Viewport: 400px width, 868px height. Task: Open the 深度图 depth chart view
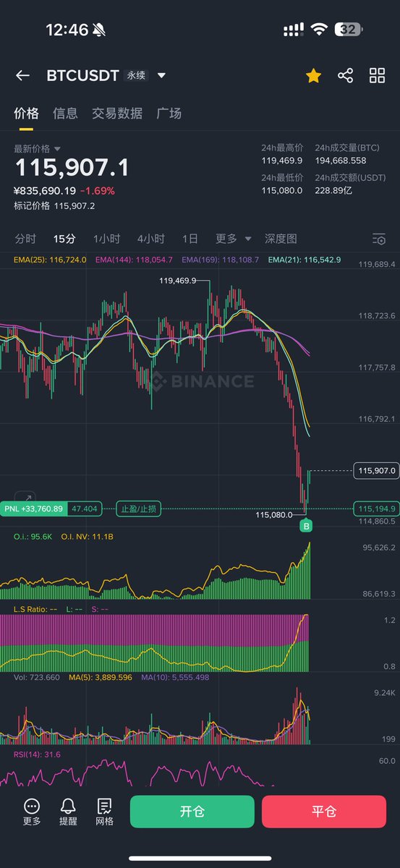[281, 239]
